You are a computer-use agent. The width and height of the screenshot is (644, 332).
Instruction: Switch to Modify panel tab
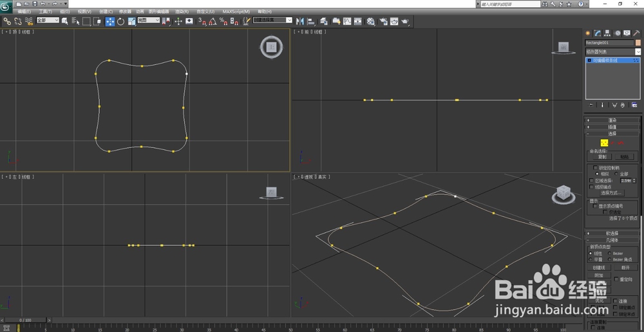(598, 33)
